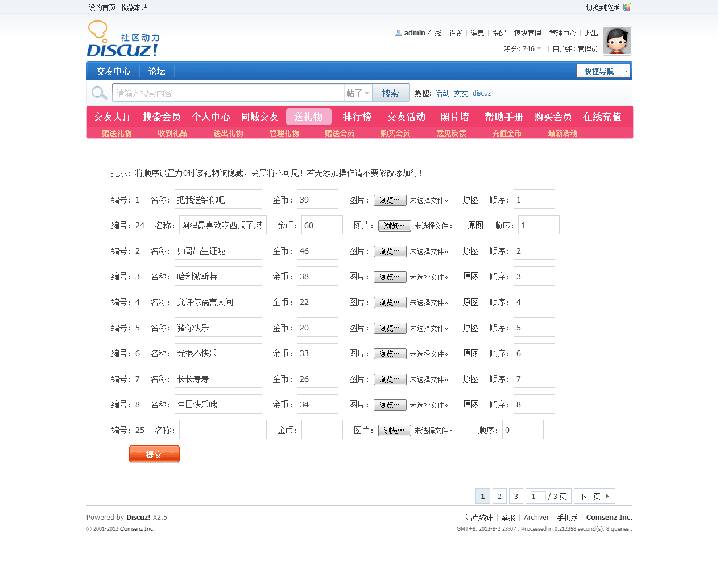Image resolution: width=728 pixels, height=562 pixels.
Task: Log out using the 退出 link
Action: [x=591, y=33]
